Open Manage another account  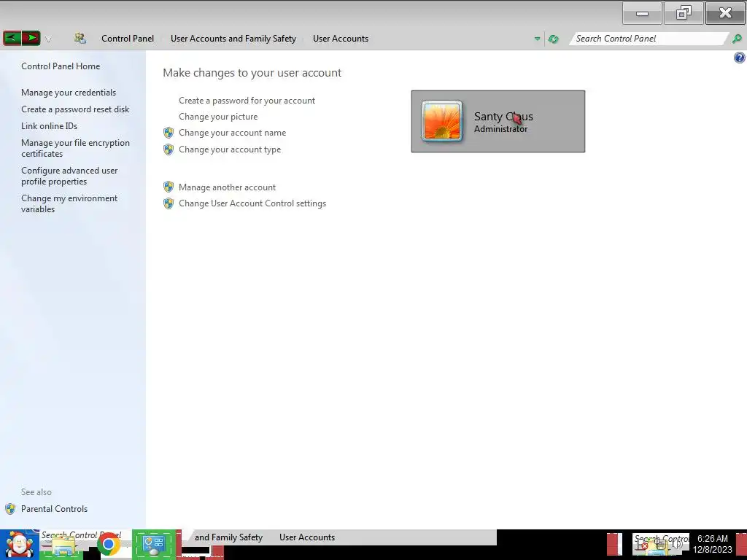tap(228, 187)
